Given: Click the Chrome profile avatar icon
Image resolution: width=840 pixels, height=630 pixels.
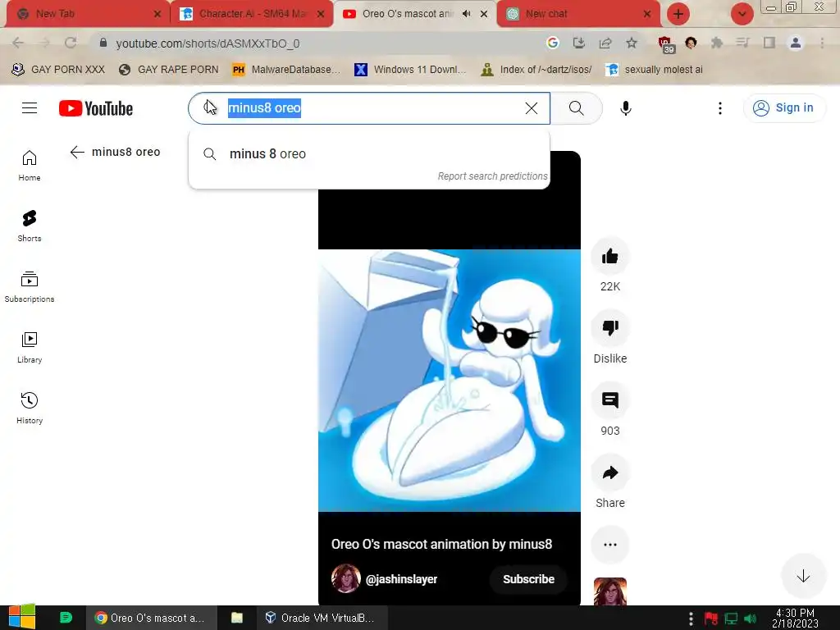Looking at the screenshot, I should tap(796, 43).
